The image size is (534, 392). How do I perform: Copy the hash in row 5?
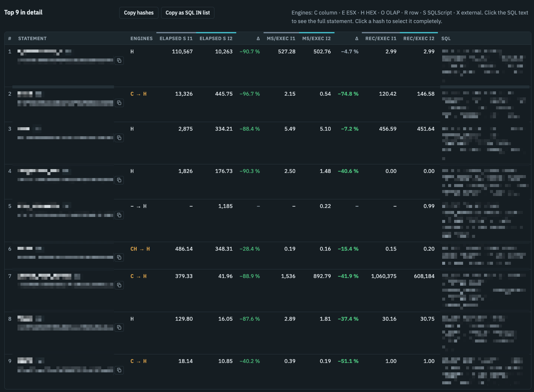[x=119, y=215]
